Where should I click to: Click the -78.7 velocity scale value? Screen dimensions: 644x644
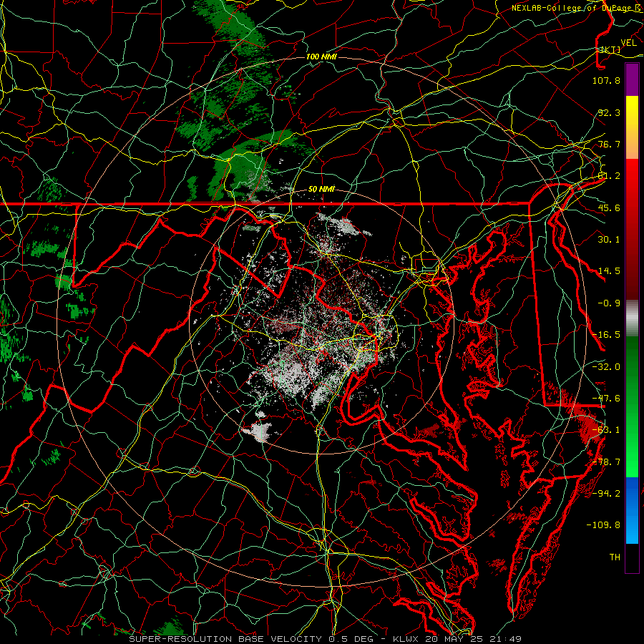[606, 462]
